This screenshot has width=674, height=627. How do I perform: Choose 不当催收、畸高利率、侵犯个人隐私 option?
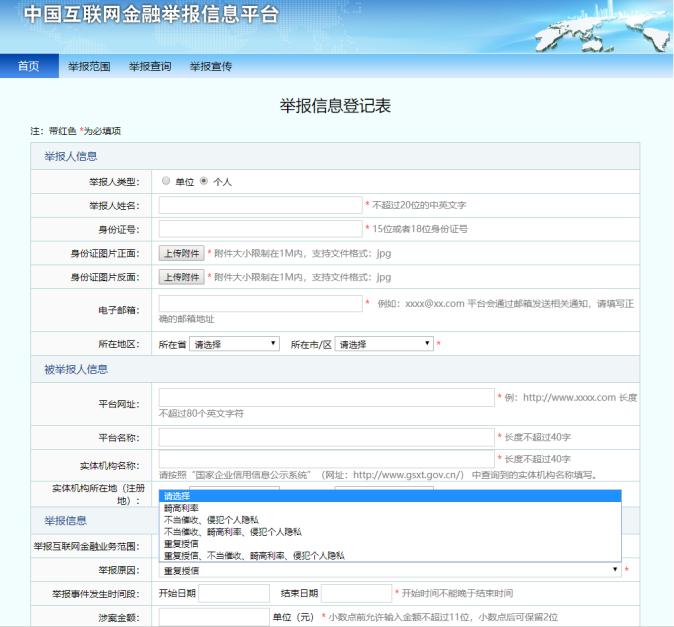tap(390, 532)
